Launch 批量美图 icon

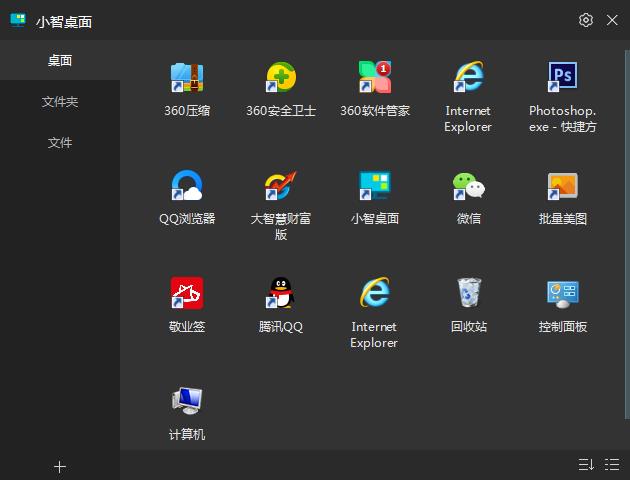click(x=562, y=186)
